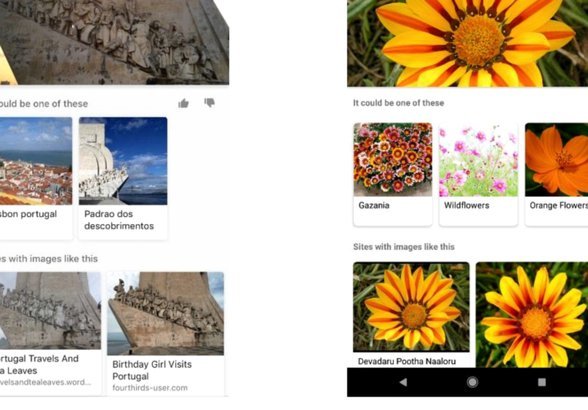Tap the Android home navigation button
The width and height of the screenshot is (588, 410).
[x=472, y=382]
